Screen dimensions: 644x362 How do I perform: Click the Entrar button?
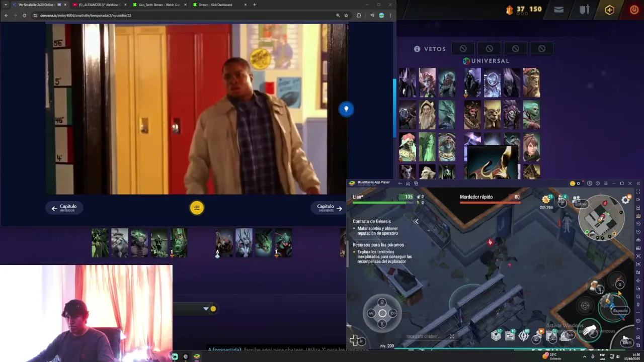[581, 204]
